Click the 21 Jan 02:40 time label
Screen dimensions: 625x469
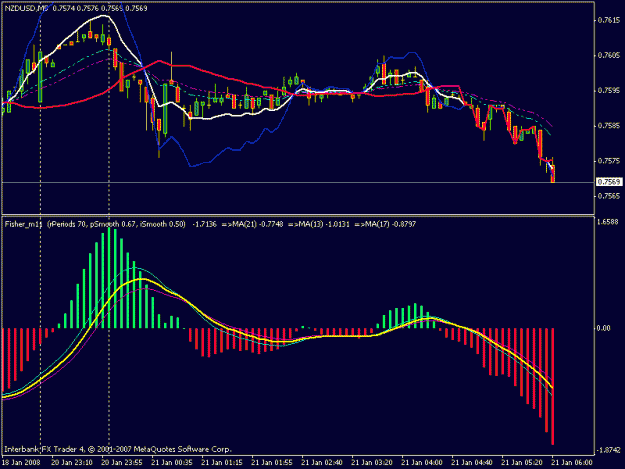pos(322,463)
